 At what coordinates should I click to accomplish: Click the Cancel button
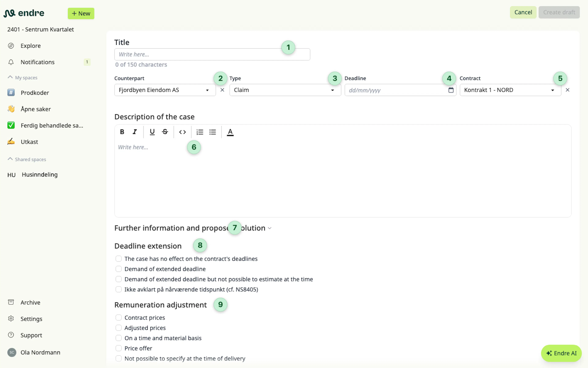click(x=523, y=12)
